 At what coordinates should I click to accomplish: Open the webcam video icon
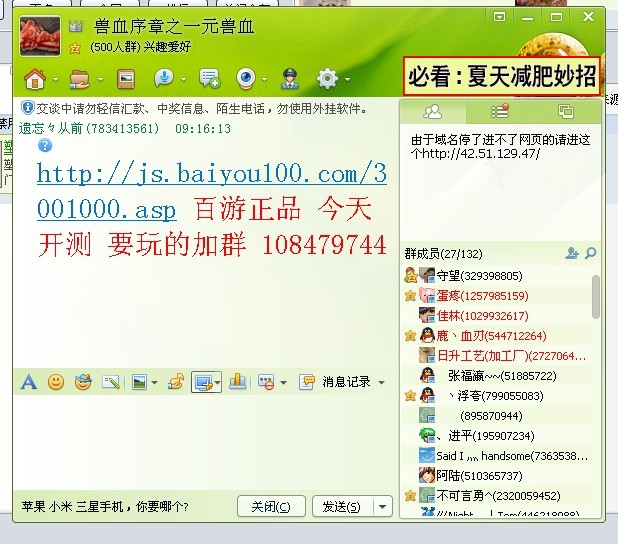click(x=244, y=78)
